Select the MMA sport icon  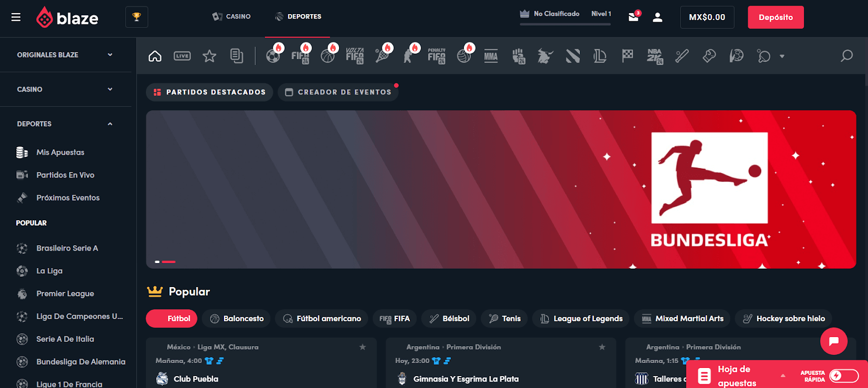(491, 56)
